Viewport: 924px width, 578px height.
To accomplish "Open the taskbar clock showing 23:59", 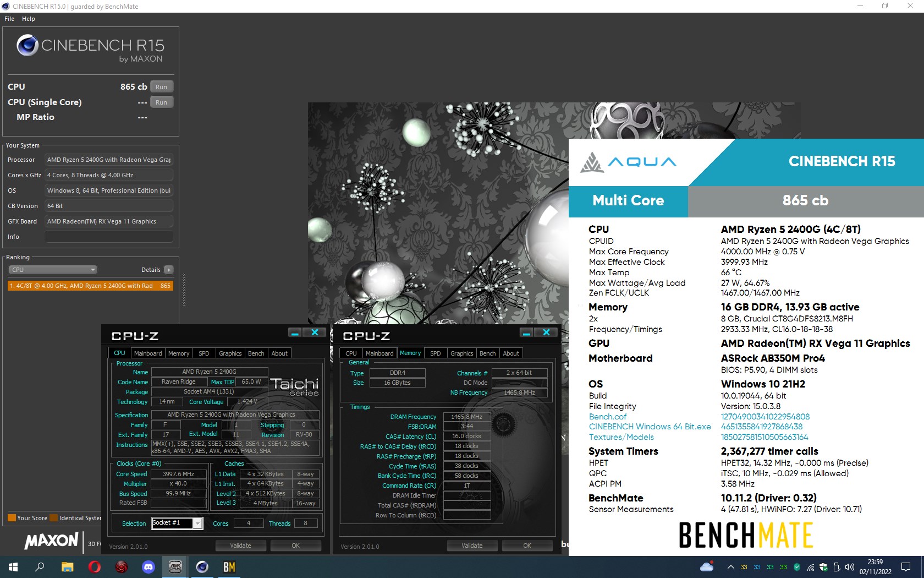I will [x=875, y=567].
